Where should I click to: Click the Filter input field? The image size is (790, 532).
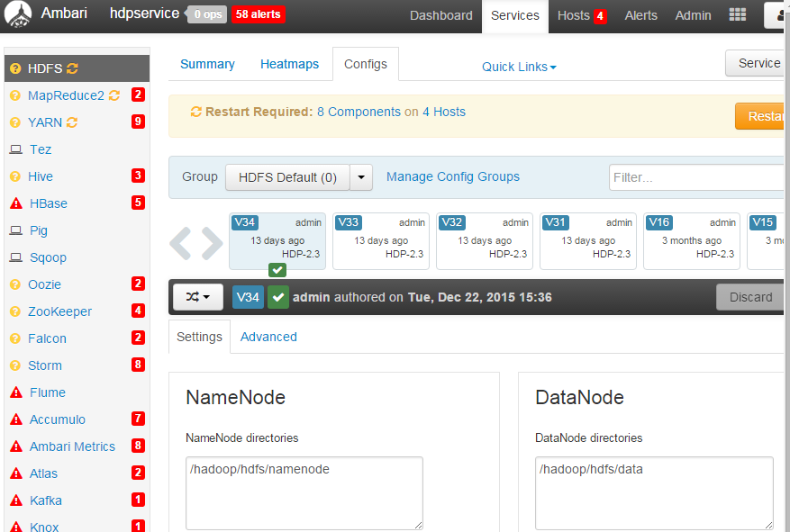pos(695,177)
